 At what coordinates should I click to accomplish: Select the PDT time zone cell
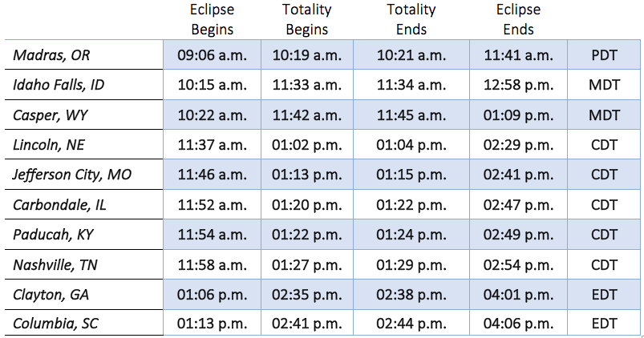coord(604,54)
